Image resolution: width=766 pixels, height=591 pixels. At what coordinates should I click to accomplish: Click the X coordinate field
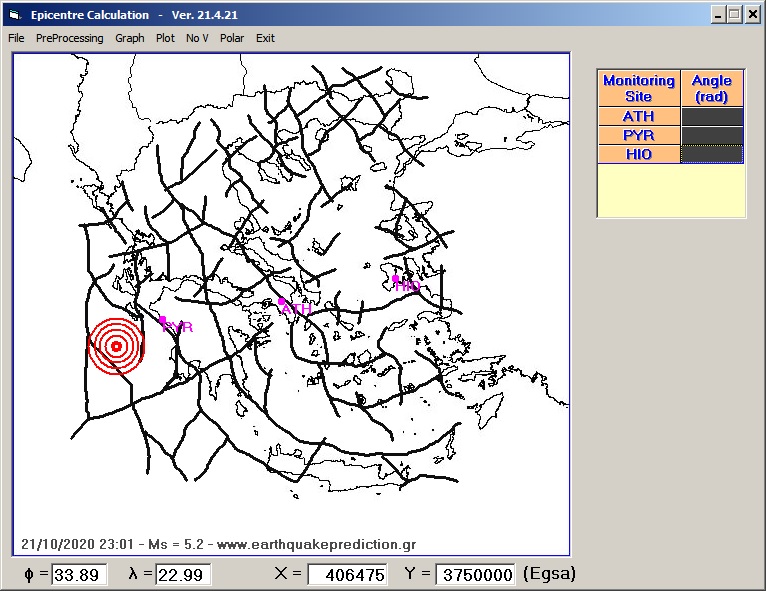pos(347,575)
